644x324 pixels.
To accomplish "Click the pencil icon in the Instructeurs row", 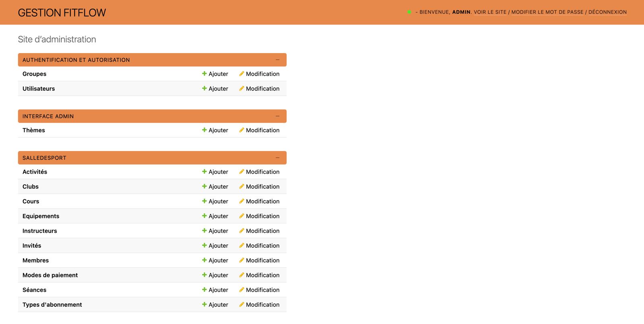I will (242, 231).
